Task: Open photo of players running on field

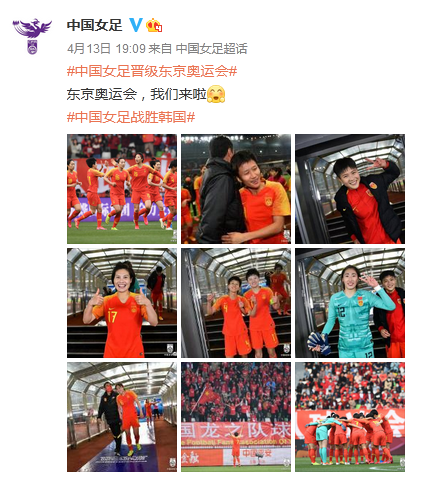Action: coord(122,189)
